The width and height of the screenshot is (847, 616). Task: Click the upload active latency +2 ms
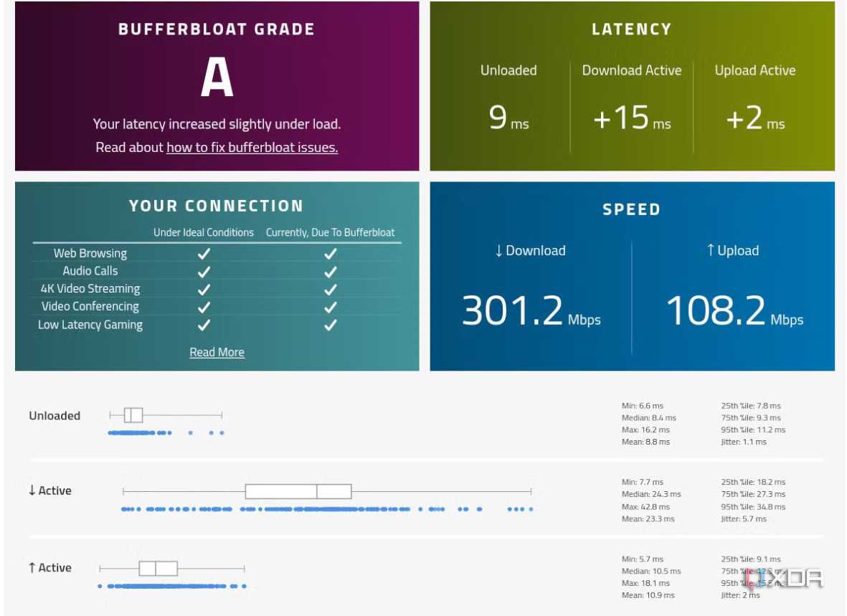pyautogui.click(x=755, y=118)
